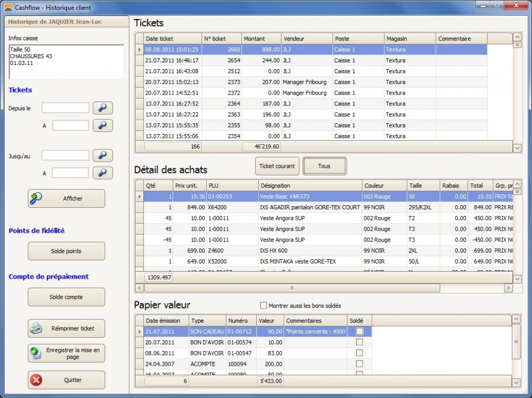
Task: Click into the 'Depuis le' date input field
Action: pyautogui.click(x=65, y=108)
